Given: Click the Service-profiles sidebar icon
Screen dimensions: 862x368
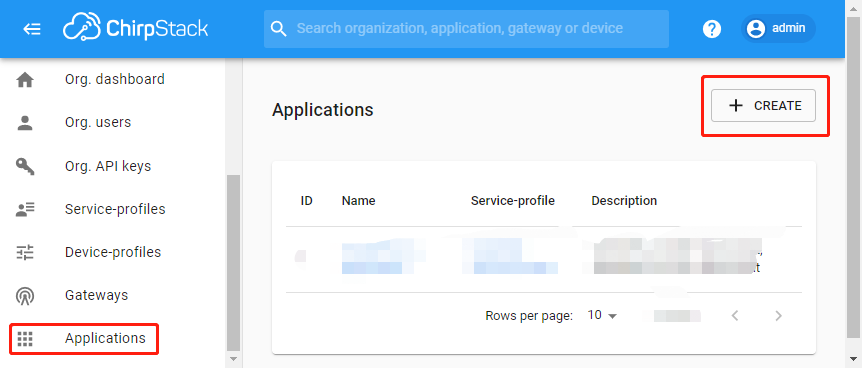Looking at the screenshot, I should [x=25, y=209].
